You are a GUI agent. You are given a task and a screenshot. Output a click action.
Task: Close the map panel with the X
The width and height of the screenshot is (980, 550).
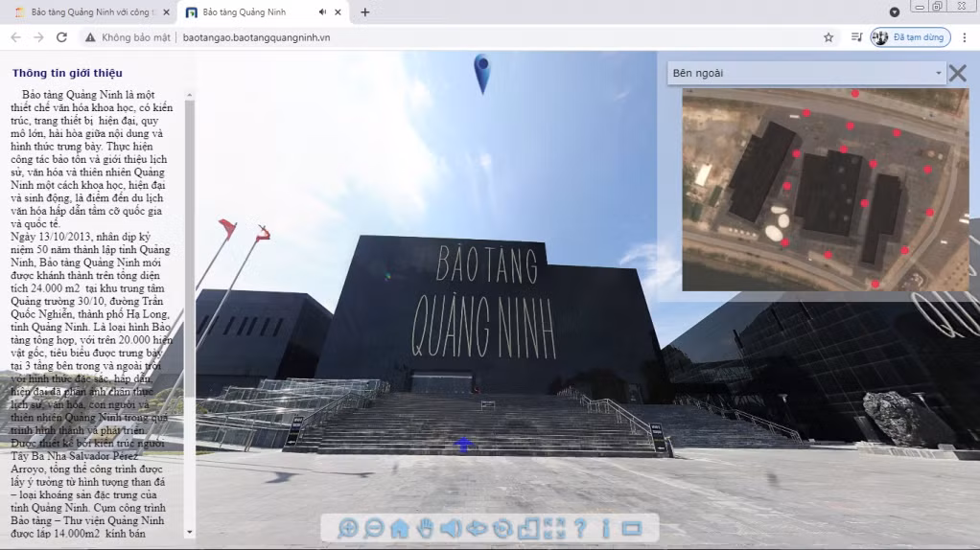[x=958, y=73]
